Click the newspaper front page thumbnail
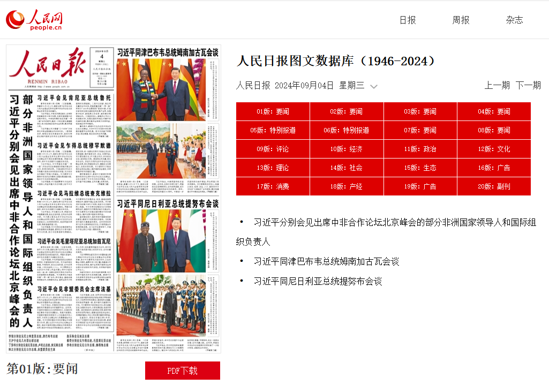Image resolution: width=549 pixels, height=392 pixels. (x=114, y=198)
